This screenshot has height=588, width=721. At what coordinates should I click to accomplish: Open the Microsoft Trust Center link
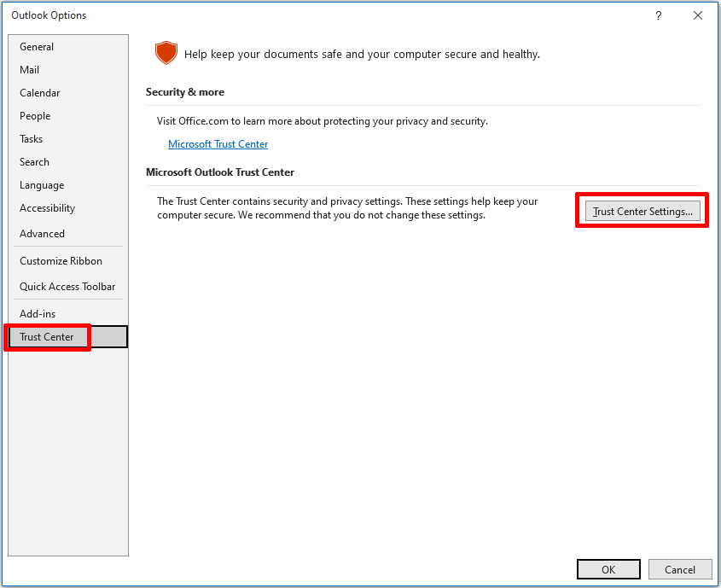tap(218, 144)
